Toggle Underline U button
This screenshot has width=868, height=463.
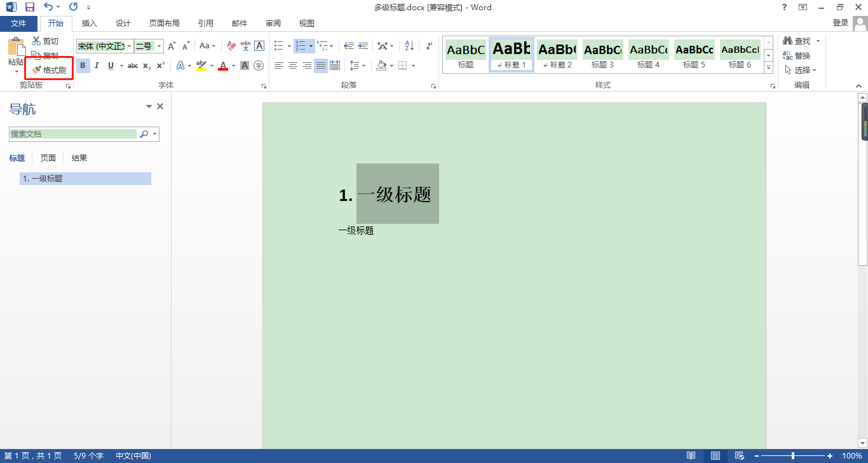tap(111, 66)
